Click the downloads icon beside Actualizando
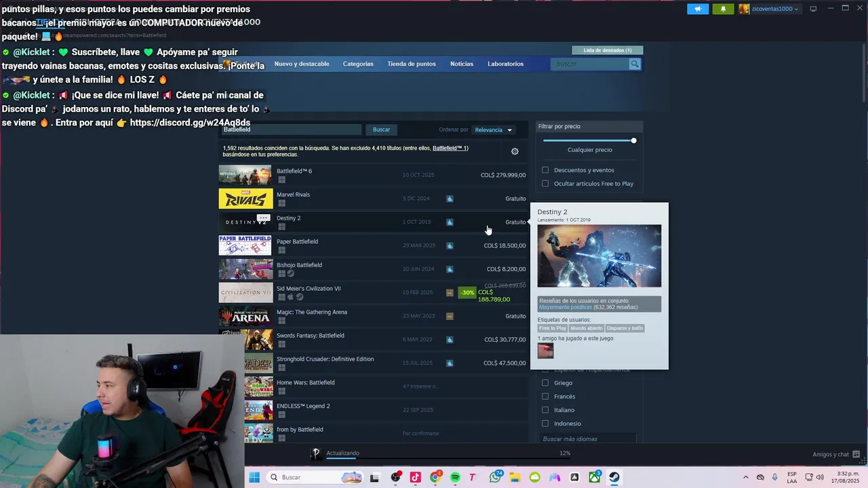This screenshot has height=488, width=868. pyautogui.click(x=316, y=453)
